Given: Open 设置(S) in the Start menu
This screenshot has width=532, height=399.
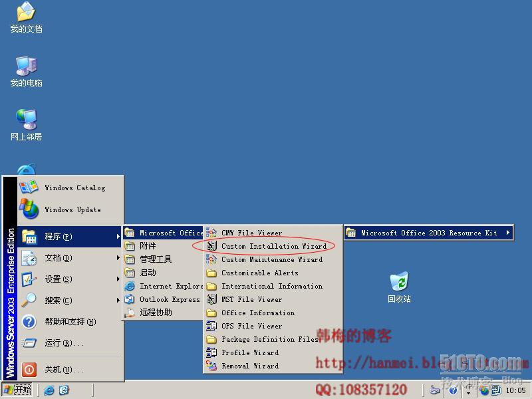Looking at the screenshot, I should pyautogui.click(x=70, y=279).
